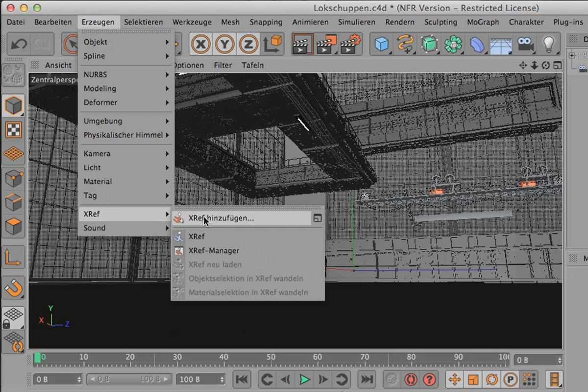Toggle the X axis lock
This screenshot has width=588, height=392.
point(200,44)
